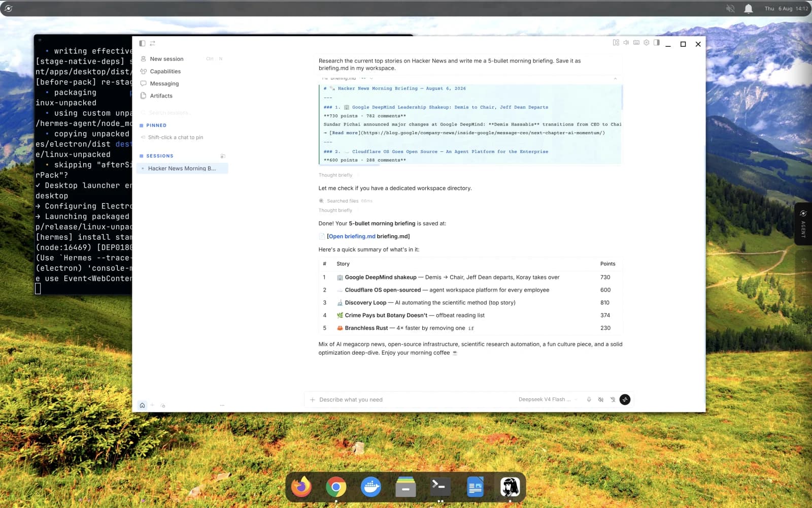Click the 810 points cell
Screen dimensions: 812x508
pyautogui.click(x=605, y=303)
